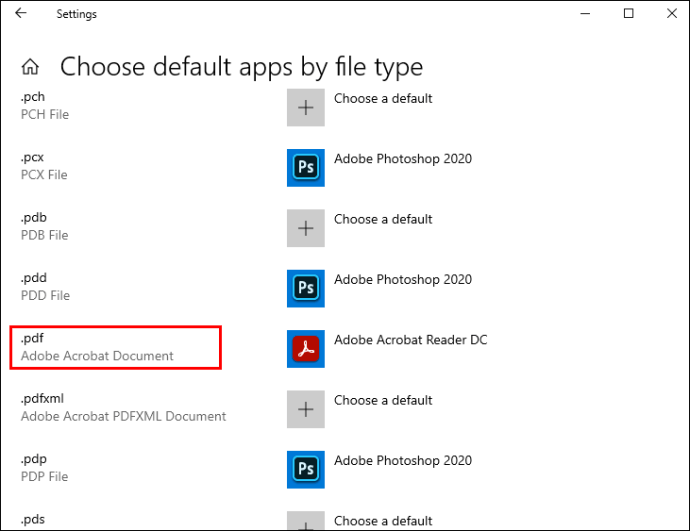Viewport: 690px width, 531px height.
Task: Select the PDB File description
Action: 44,235
